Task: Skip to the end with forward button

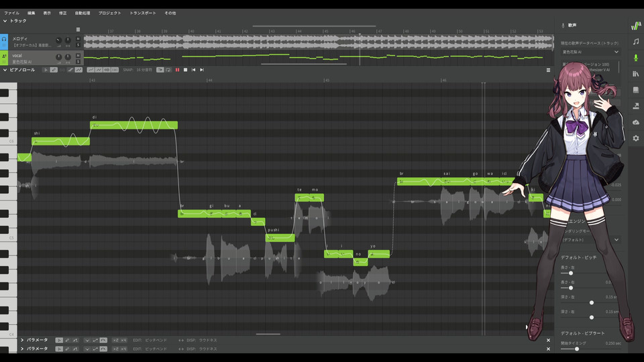Action: (x=202, y=70)
